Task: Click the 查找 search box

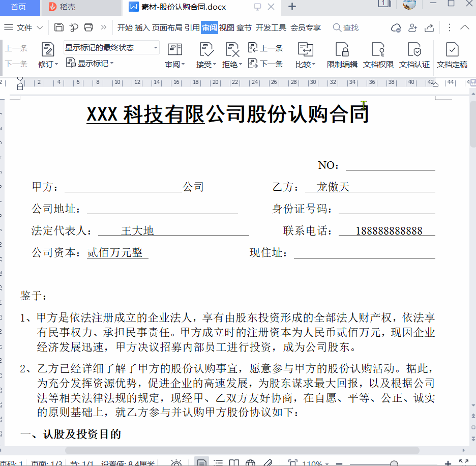Action: point(346,27)
